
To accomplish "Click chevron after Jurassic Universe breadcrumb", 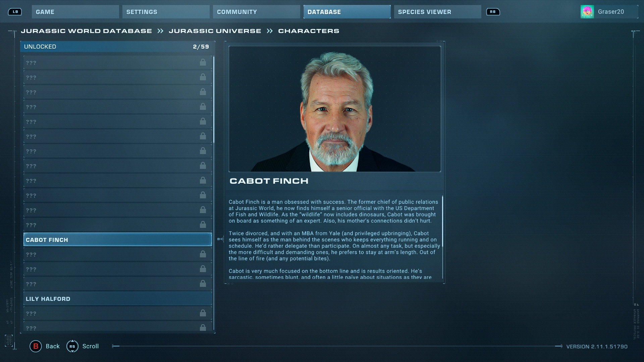I will tap(270, 31).
